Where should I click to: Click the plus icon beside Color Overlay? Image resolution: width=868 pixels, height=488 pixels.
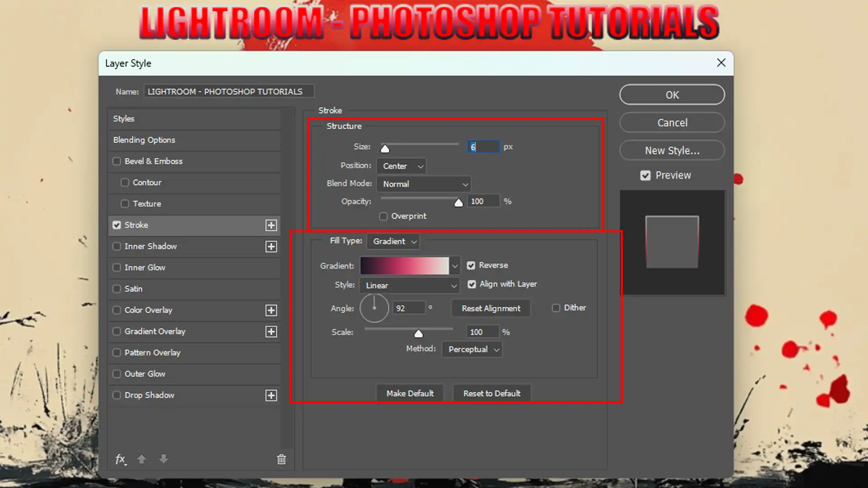pos(271,310)
